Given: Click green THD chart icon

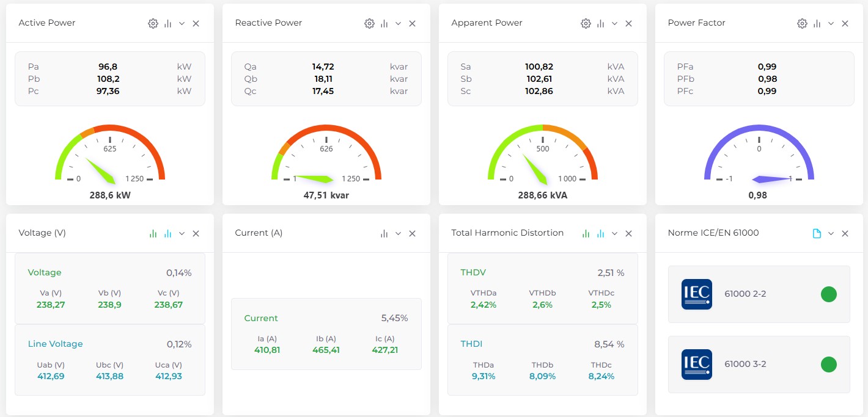Looking at the screenshot, I should pos(586,233).
